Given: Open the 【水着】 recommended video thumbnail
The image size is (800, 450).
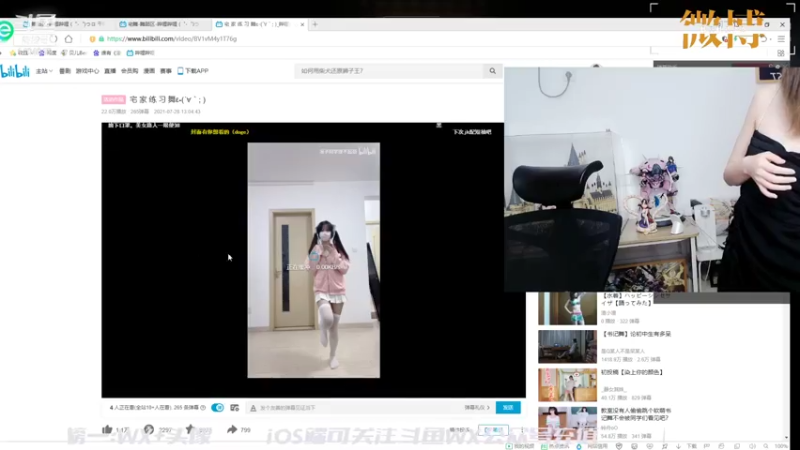Looking at the screenshot, I should (x=567, y=308).
